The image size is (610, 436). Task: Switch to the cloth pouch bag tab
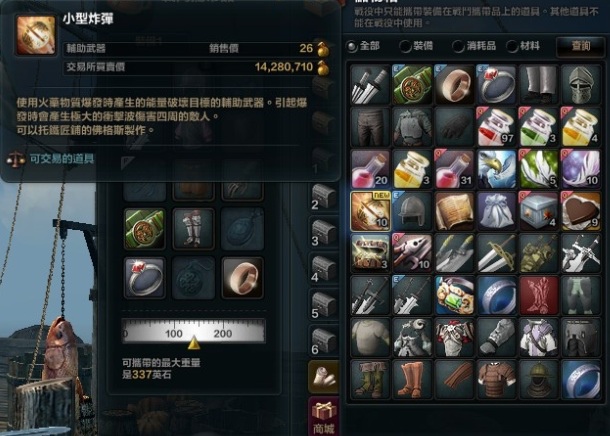click(324, 376)
